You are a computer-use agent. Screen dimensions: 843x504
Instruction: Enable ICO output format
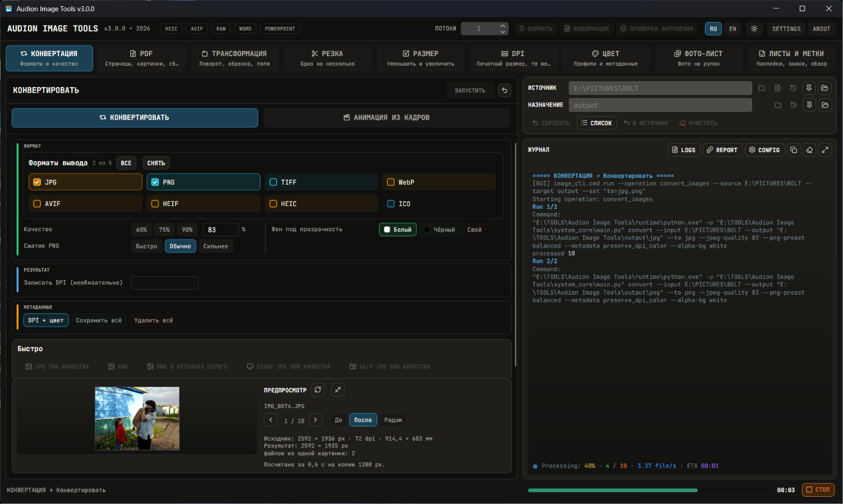click(439, 204)
